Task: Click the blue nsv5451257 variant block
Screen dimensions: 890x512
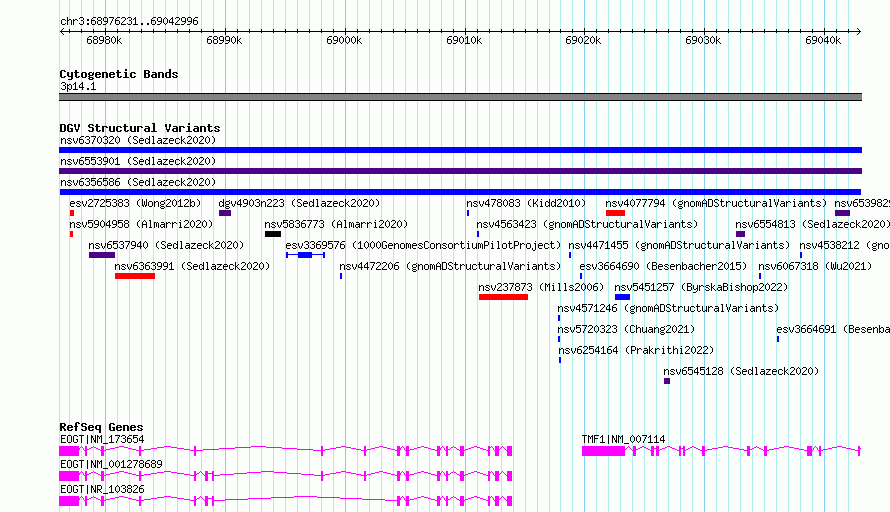Action: click(x=622, y=297)
